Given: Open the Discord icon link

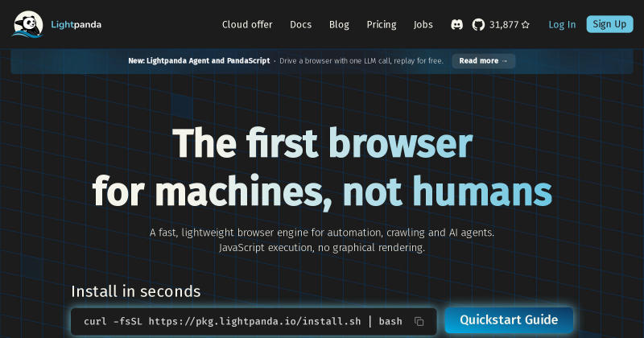Looking at the screenshot, I should (456, 25).
